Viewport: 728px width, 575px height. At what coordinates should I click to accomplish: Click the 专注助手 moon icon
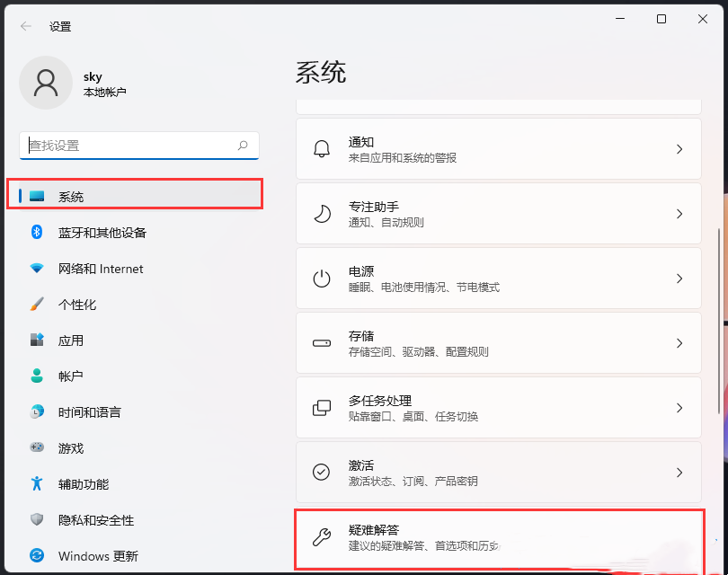(321, 213)
